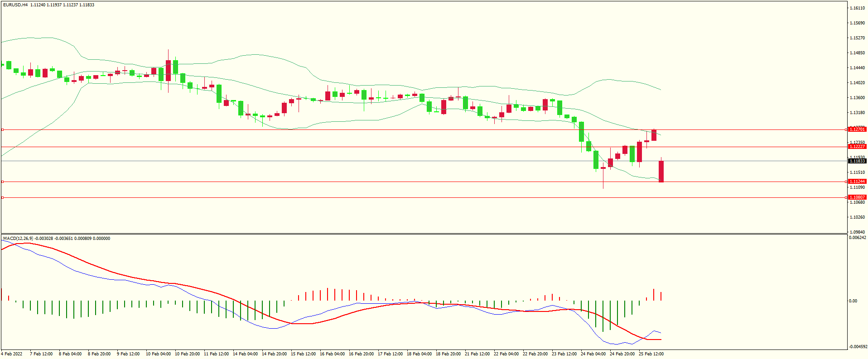Viewport: 868px width, 359px height.
Task: Click the 14 Feb 20:00 time label
Action: [274, 354]
